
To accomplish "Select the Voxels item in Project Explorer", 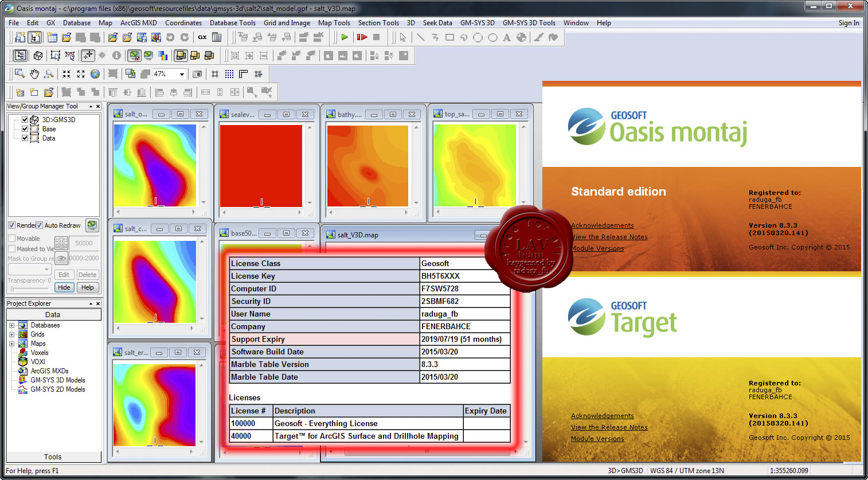I will [x=40, y=353].
